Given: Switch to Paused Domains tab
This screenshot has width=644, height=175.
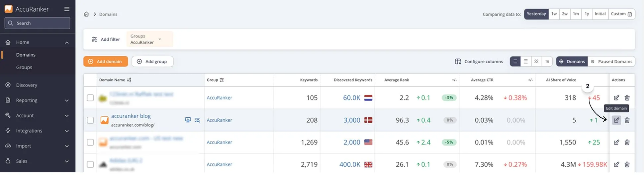Looking at the screenshot, I should point(611,62).
